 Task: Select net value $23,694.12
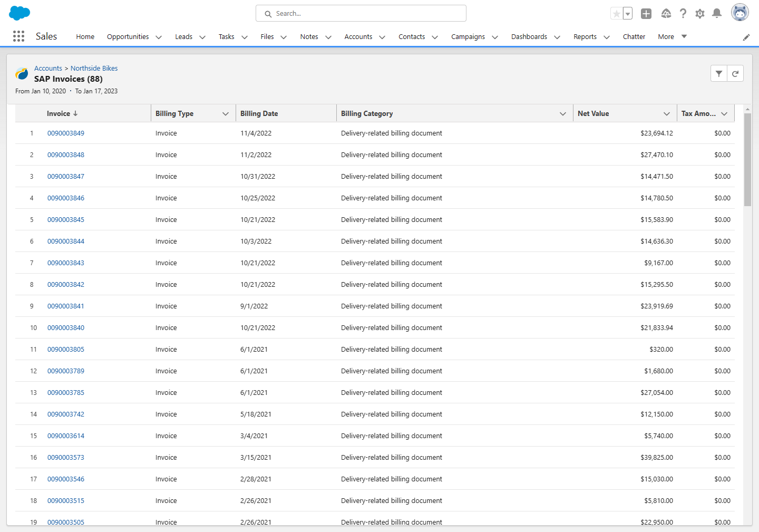coord(657,133)
